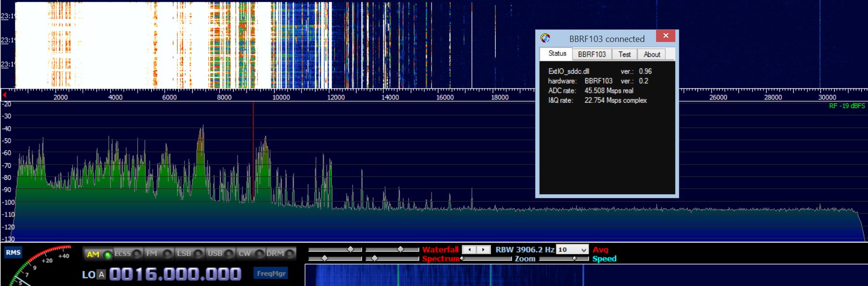Viewport: 868px width, 286px height.
Task: Click the LO frequency display 0016.000.000
Action: click(x=175, y=274)
